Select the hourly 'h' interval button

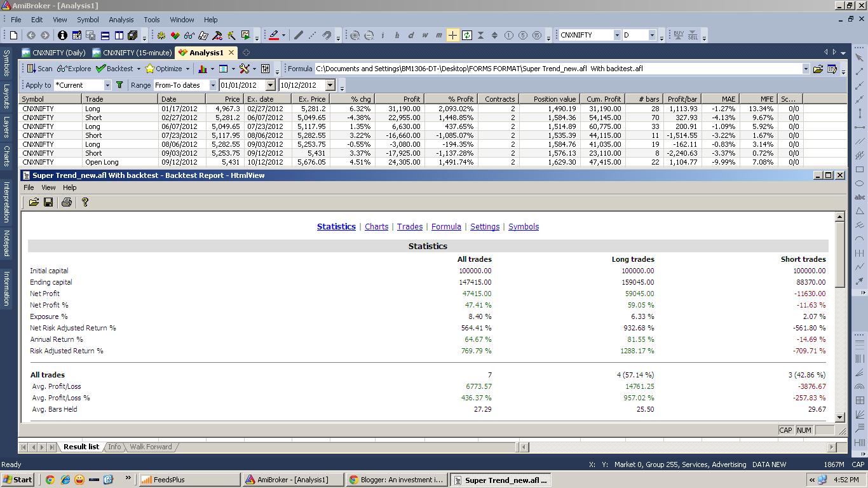pos(397,36)
